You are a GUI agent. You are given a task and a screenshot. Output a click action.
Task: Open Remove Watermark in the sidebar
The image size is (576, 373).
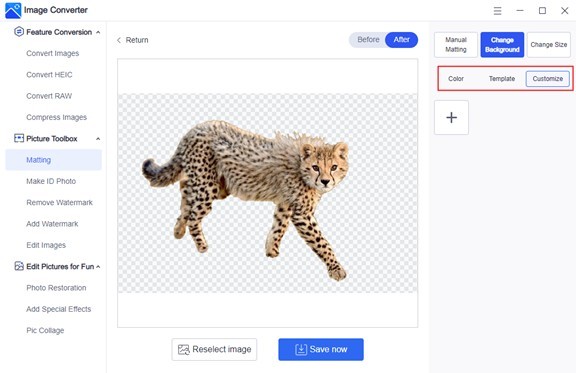(x=60, y=202)
